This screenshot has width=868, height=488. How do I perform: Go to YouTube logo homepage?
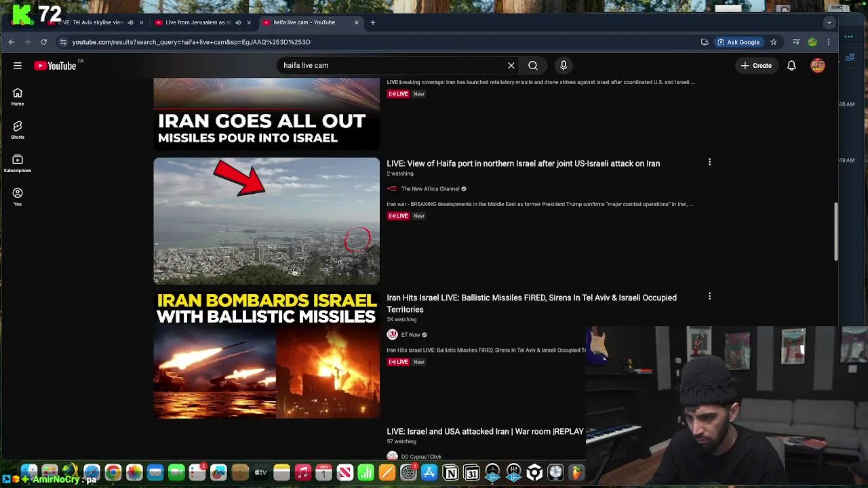pyautogui.click(x=56, y=66)
